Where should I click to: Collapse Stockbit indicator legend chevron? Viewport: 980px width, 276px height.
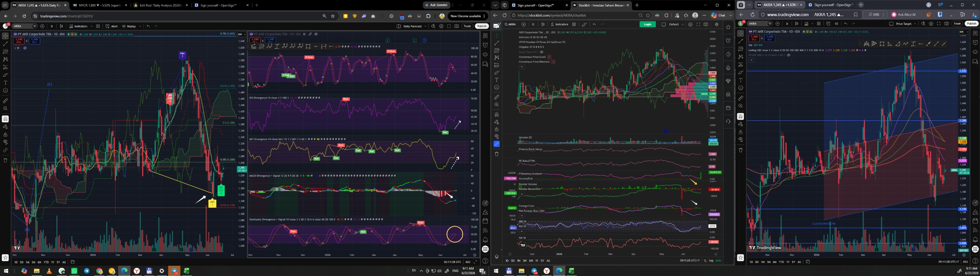[x=521, y=67]
